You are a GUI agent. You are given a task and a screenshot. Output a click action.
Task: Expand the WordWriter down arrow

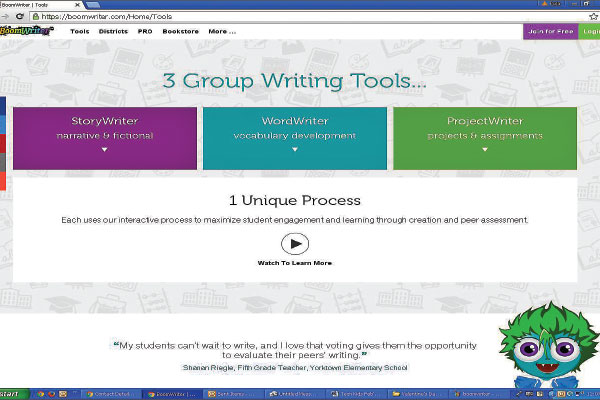point(295,150)
